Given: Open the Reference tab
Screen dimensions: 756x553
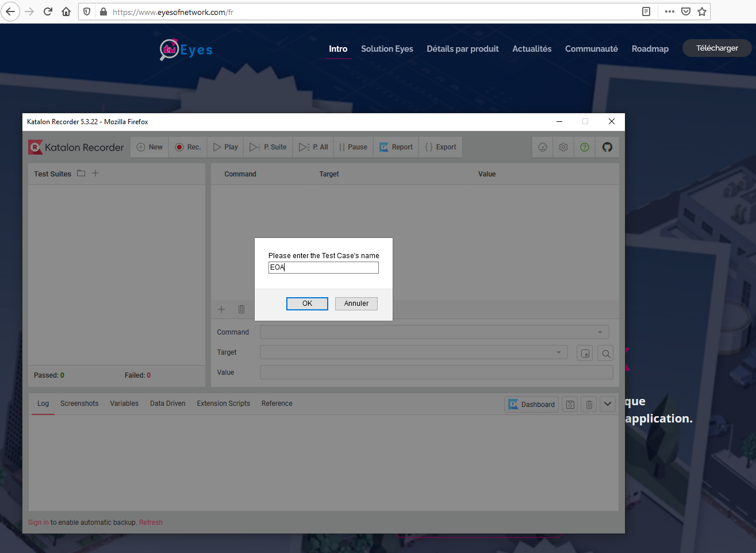Looking at the screenshot, I should [x=277, y=404].
